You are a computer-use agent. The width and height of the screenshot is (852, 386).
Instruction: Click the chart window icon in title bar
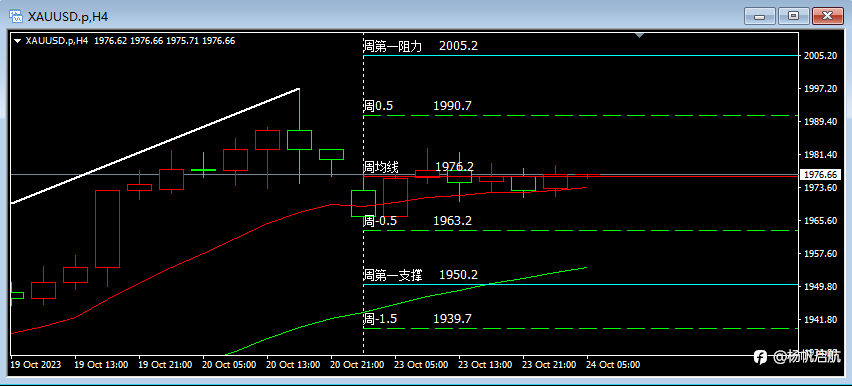click(x=17, y=16)
